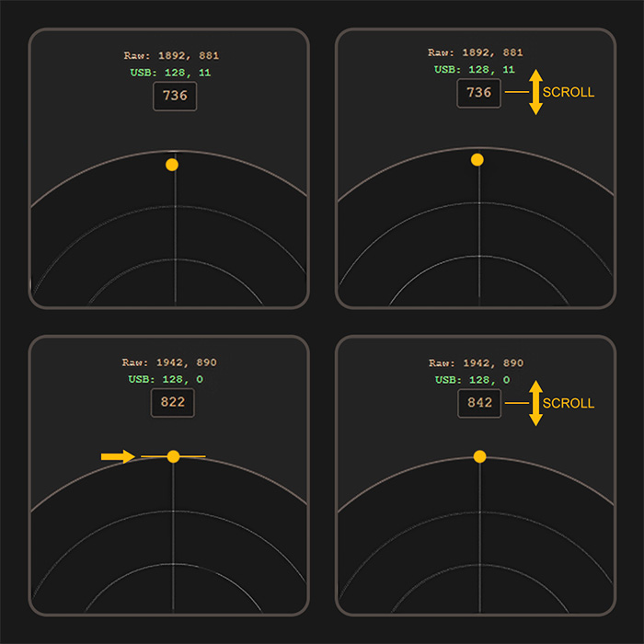
Task: Click the top-left USB: 128, 11 readout
Action: tap(170, 73)
